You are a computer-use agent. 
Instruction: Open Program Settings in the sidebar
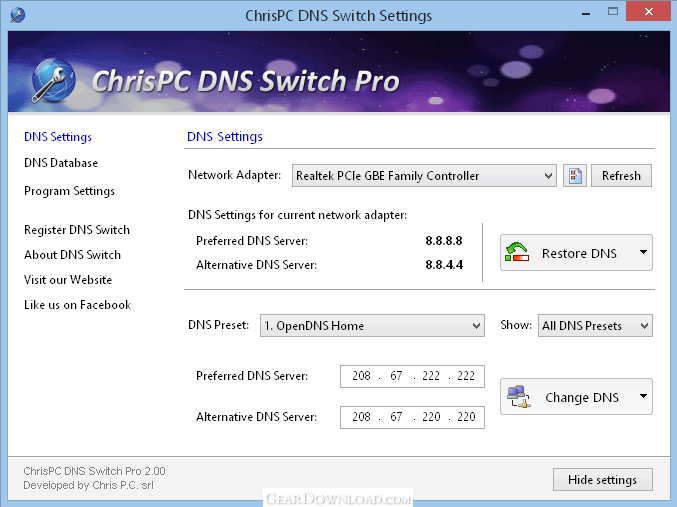70,191
